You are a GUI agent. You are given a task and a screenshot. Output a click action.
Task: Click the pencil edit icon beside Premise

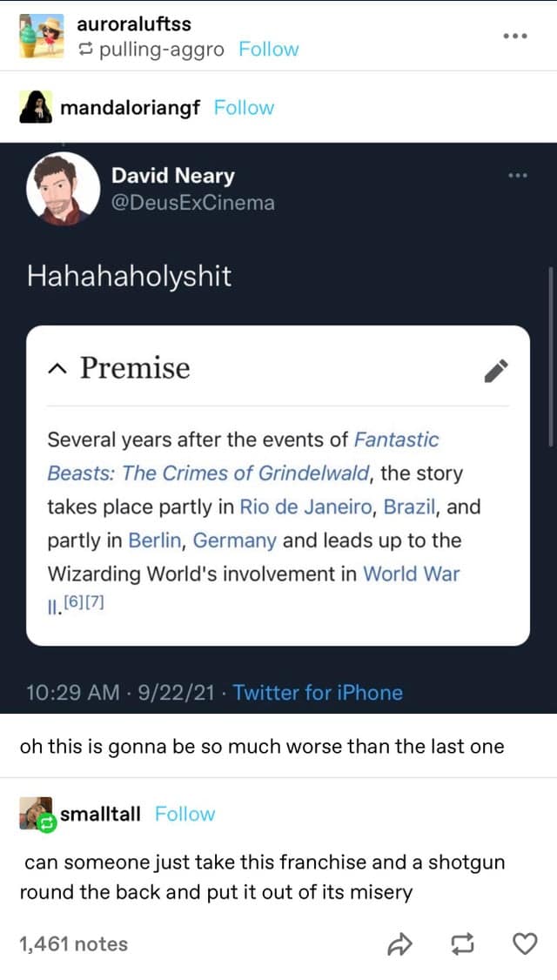click(x=496, y=370)
